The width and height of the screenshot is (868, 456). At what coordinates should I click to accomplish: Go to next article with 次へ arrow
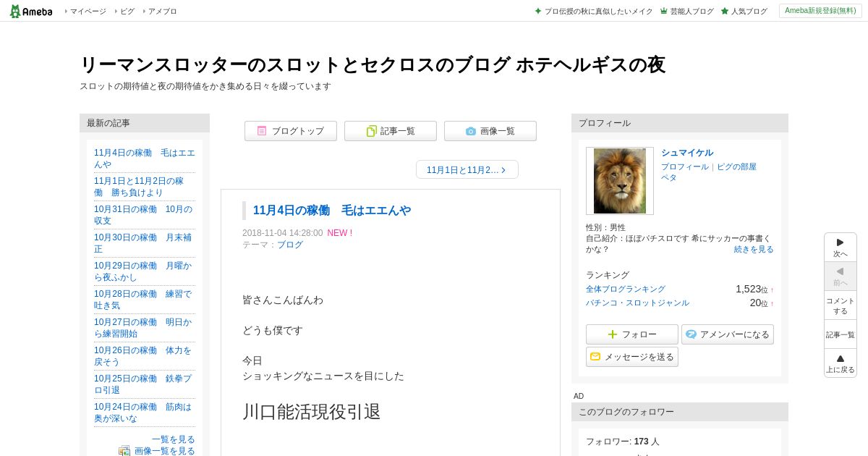coord(841,248)
